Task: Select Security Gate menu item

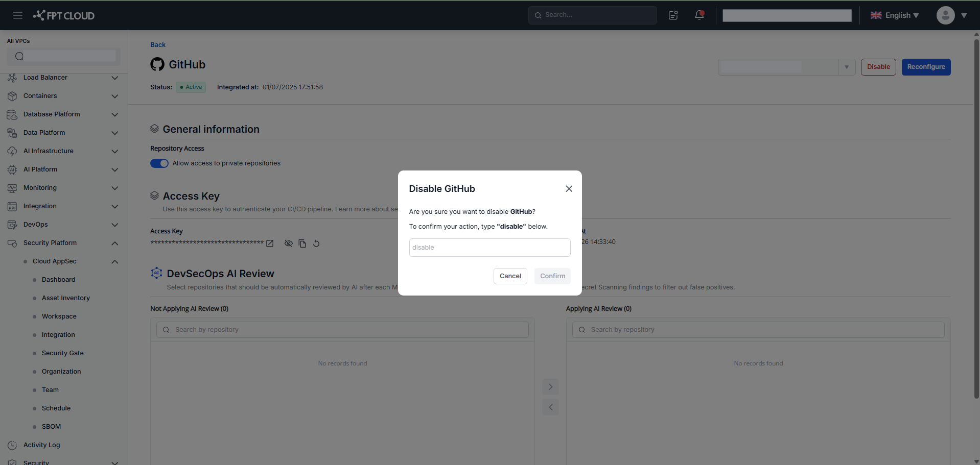Action: point(63,353)
